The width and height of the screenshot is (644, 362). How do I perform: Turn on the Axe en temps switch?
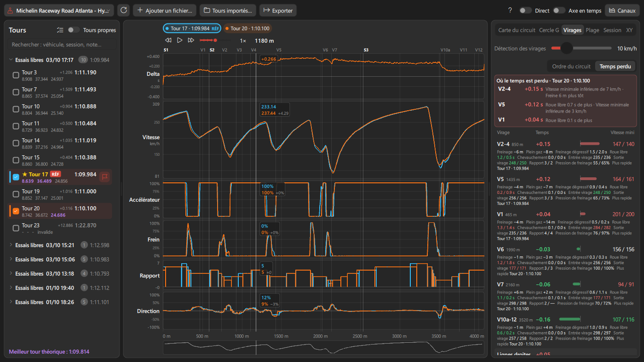pos(559,10)
